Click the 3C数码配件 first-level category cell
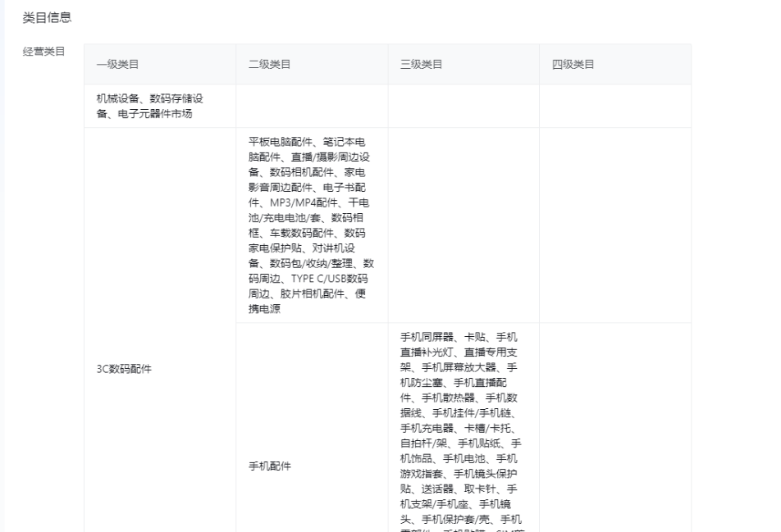This screenshot has height=532, width=781. click(x=124, y=369)
